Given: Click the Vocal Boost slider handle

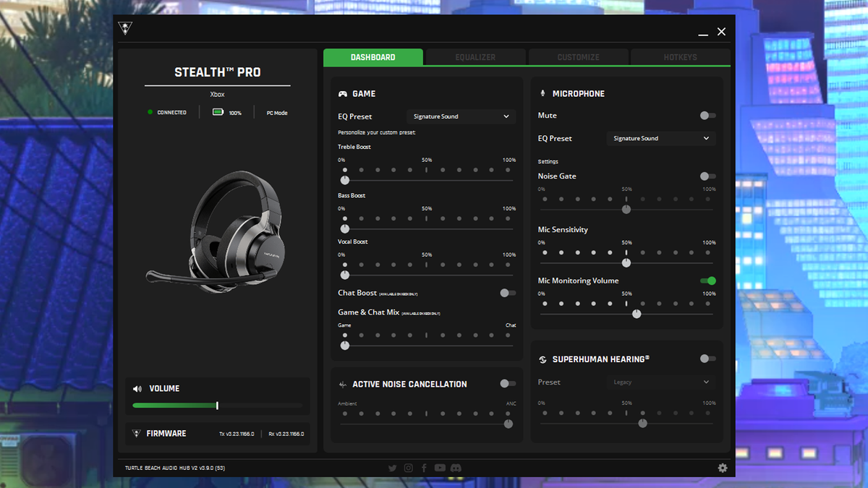Looking at the screenshot, I should pos(345,275).
